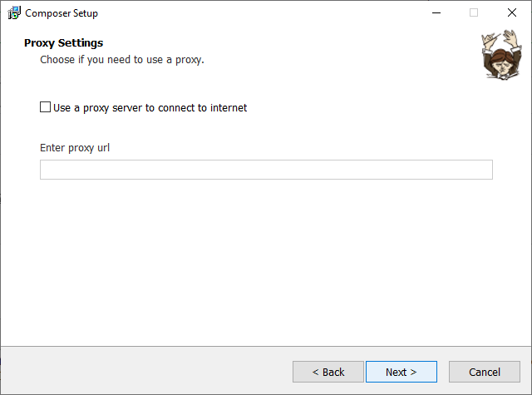Go back with the '< Back' button
This screenshot has width=532, height=395.
point(328,372)
